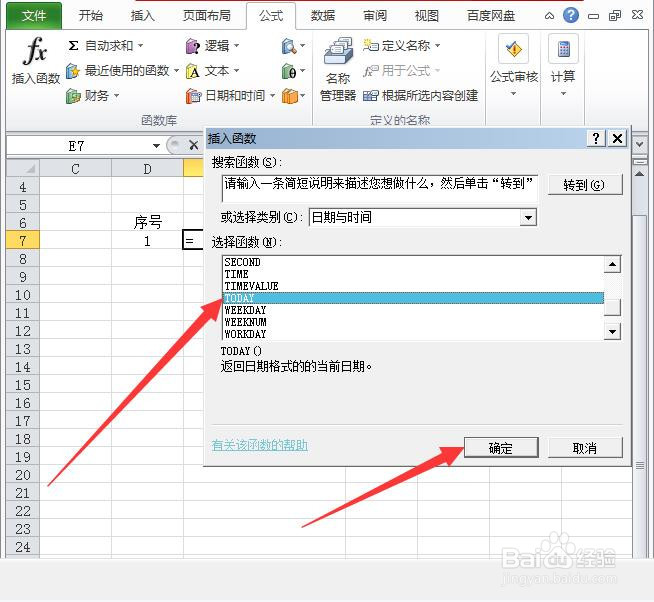Select TODAY in the function list

pyautogui.click(x=413, y=298)
